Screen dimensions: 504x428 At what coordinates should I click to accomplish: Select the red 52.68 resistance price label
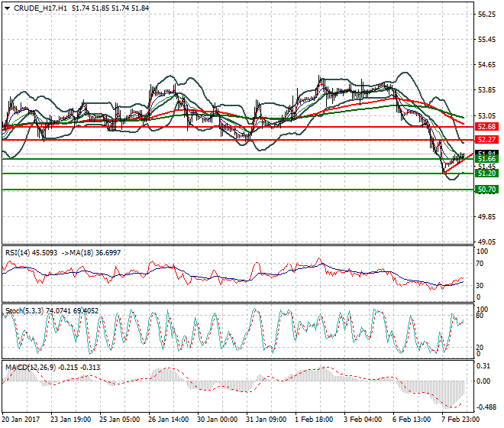(x=486, y=126)
